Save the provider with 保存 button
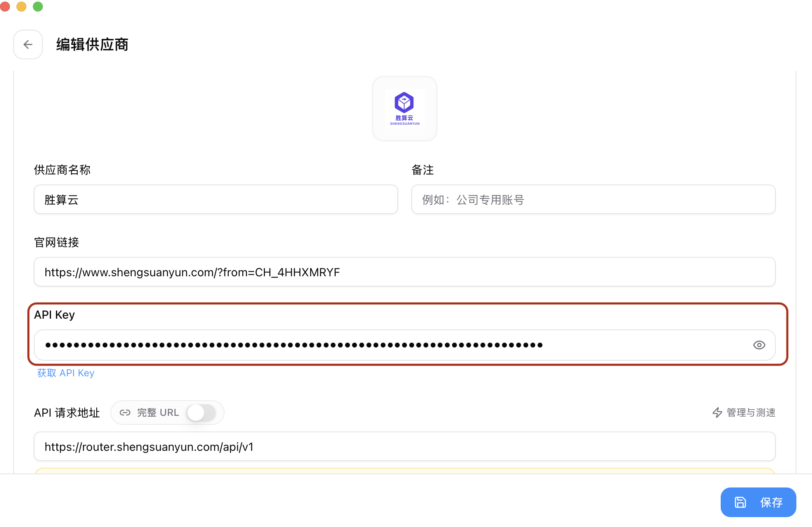 [x=758, y=502]
